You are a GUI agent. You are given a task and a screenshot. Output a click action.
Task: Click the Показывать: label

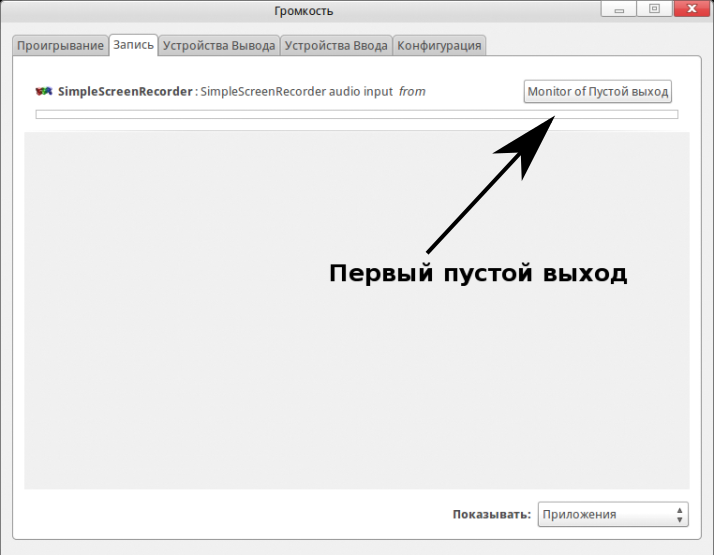tap(492, 514)
